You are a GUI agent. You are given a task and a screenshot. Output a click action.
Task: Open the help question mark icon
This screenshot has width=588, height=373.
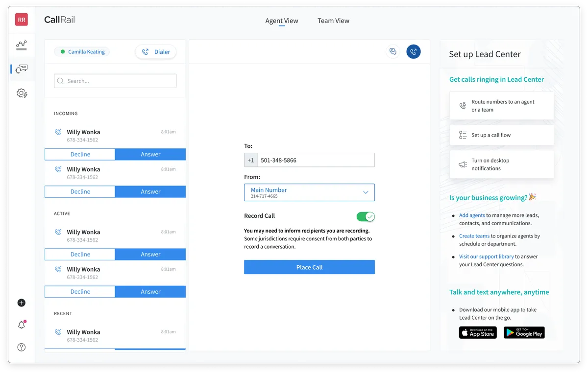tap(22, 347)
